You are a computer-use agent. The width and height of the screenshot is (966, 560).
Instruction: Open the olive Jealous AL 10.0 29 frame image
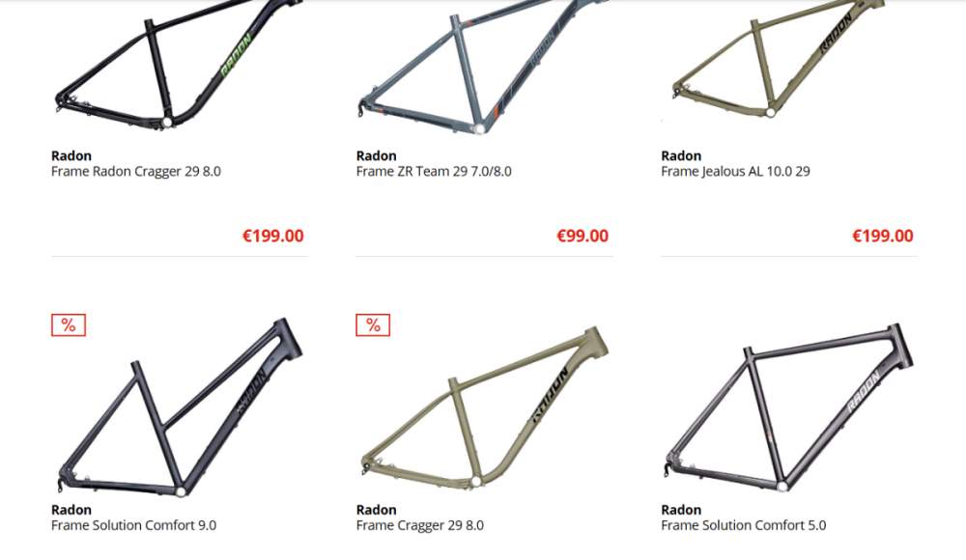pyautogui.click(x=780, y=59)
